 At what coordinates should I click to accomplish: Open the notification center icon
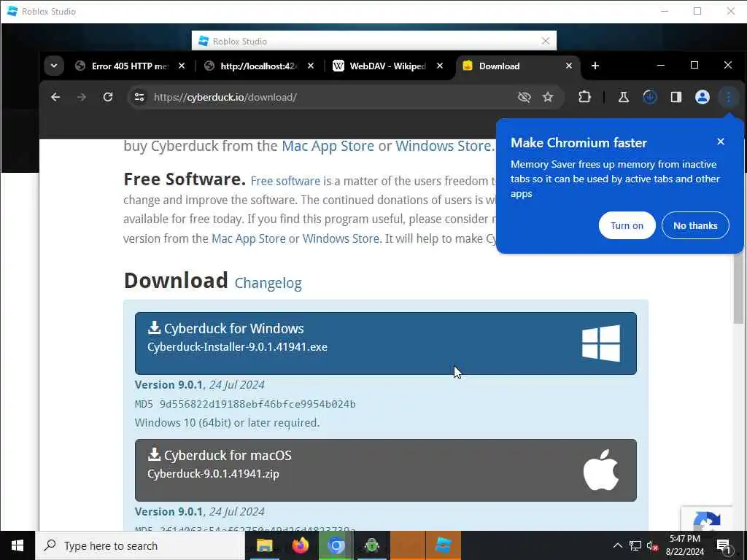(724, 547)
